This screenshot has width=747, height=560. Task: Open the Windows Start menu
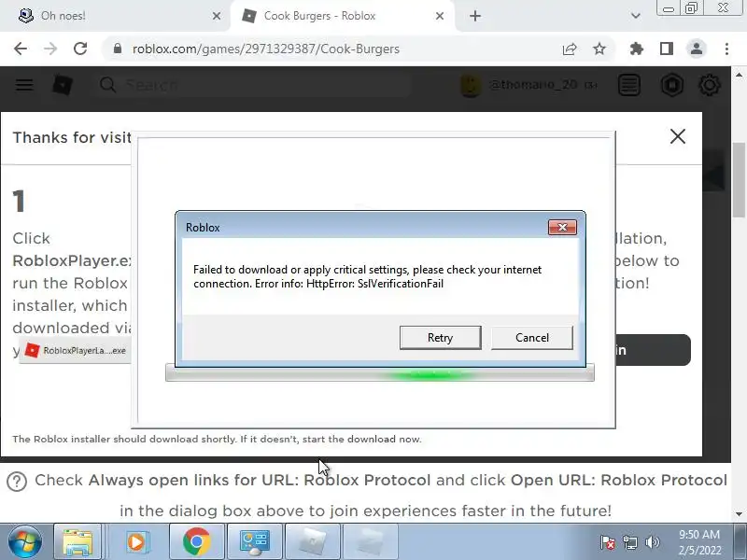tap(25, 541)
